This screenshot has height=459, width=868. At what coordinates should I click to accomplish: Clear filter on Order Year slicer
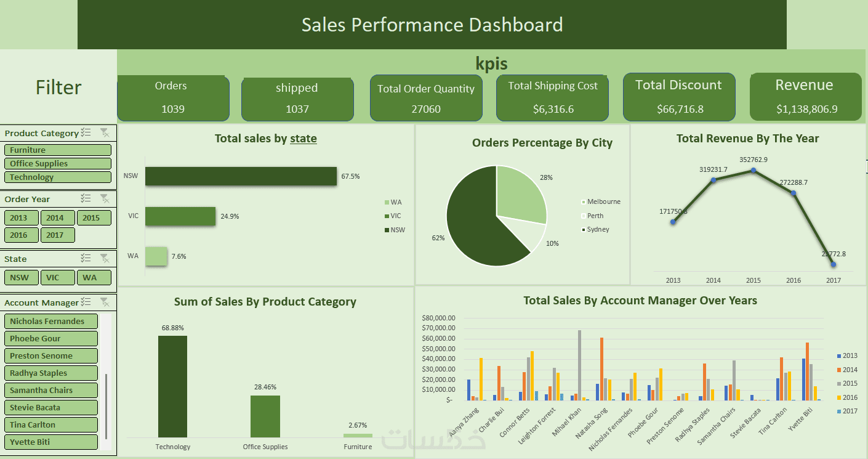point(105,198)
